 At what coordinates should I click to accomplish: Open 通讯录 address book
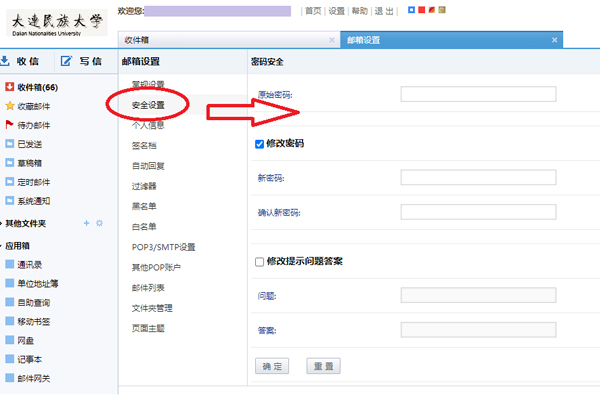coord(30,264)
